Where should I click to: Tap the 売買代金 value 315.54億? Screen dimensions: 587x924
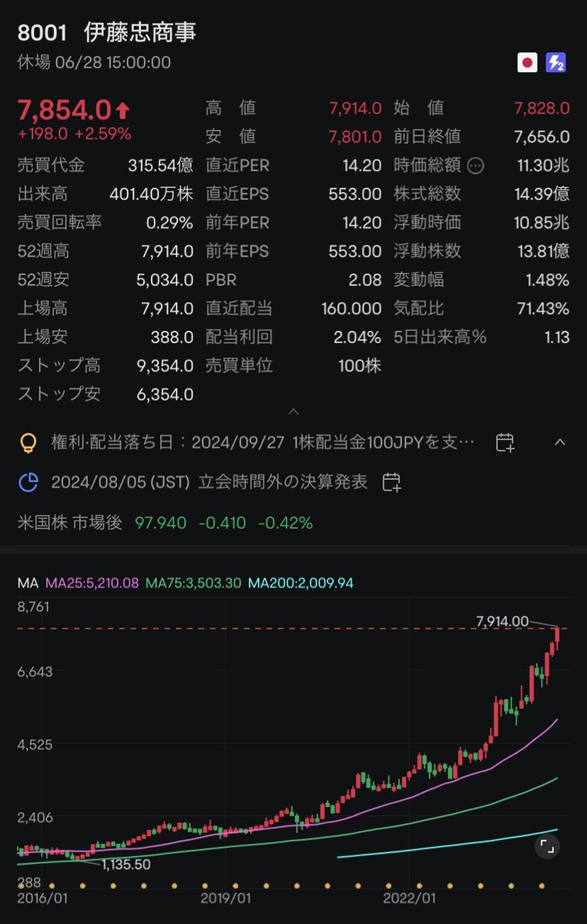click(160, 165)
